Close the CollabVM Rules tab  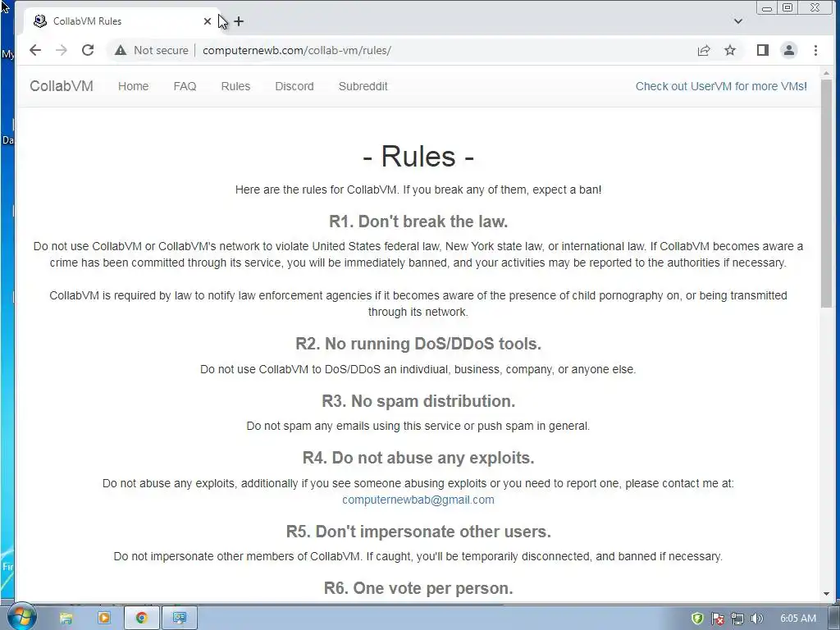click(x=208, y=21)
